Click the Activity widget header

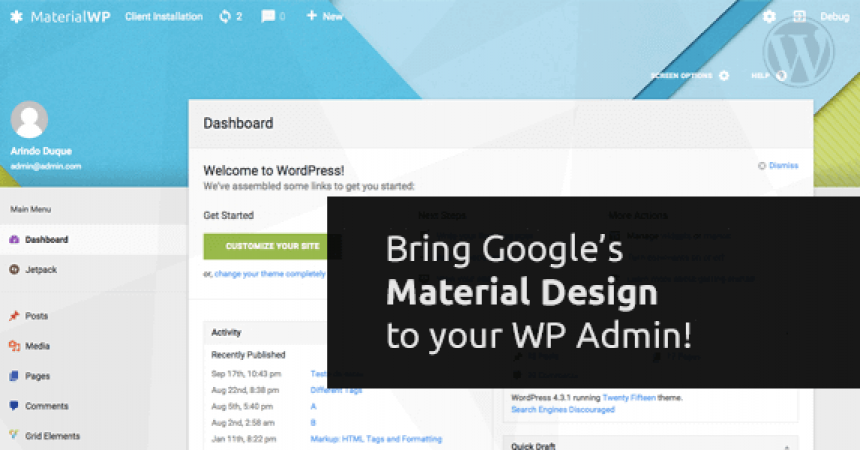pos(226,333)
